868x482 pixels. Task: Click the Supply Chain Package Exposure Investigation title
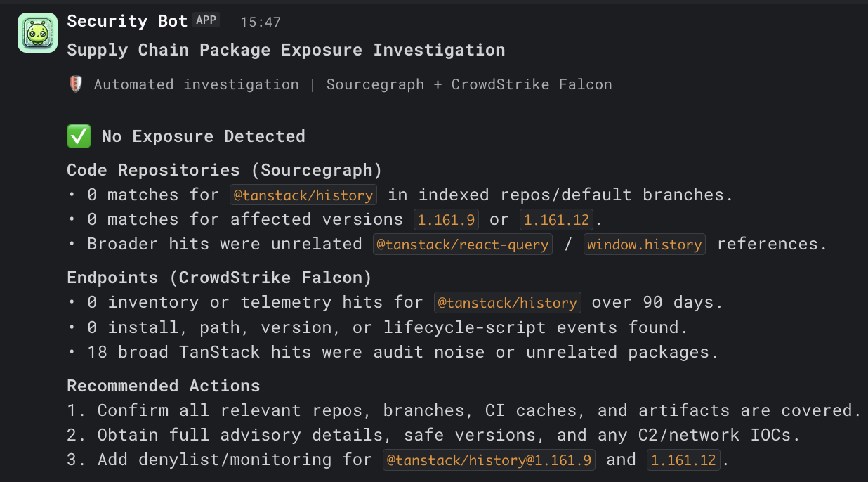[x=286, y=50]
